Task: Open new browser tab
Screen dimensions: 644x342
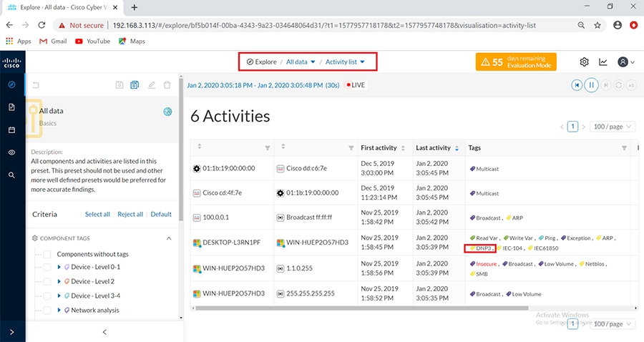Action: click(x=135, y=7)
